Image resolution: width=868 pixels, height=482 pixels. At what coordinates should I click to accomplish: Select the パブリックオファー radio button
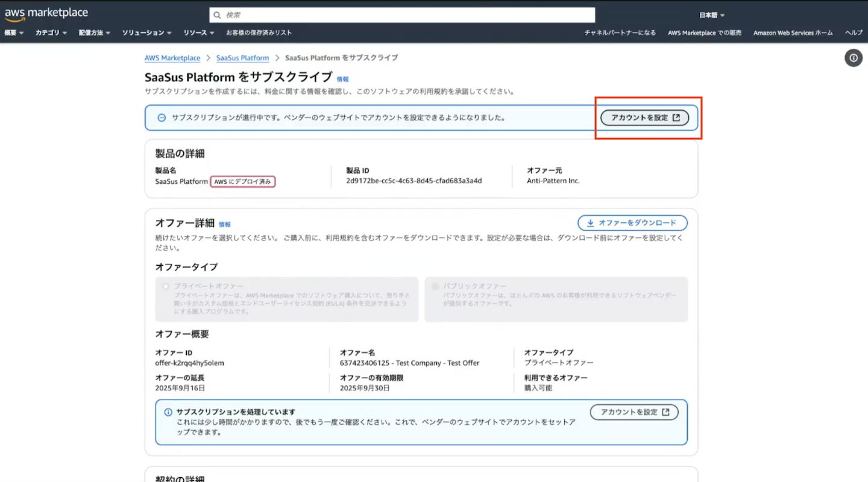pos(435,287)
